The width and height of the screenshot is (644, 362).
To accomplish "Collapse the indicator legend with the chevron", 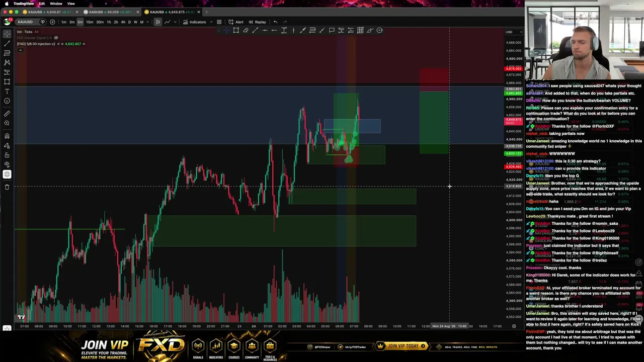I will pos(20,50).
